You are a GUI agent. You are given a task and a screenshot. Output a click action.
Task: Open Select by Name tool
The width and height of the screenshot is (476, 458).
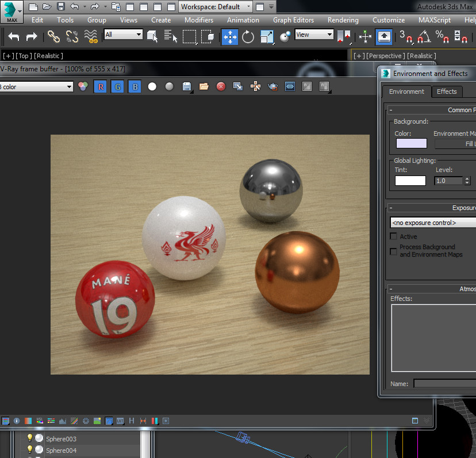pos(171,37)
